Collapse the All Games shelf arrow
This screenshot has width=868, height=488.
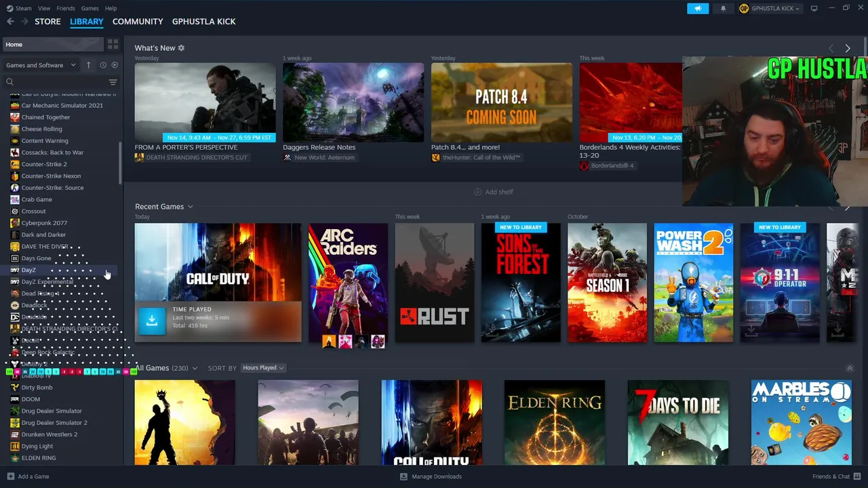(x=850, y=368)
